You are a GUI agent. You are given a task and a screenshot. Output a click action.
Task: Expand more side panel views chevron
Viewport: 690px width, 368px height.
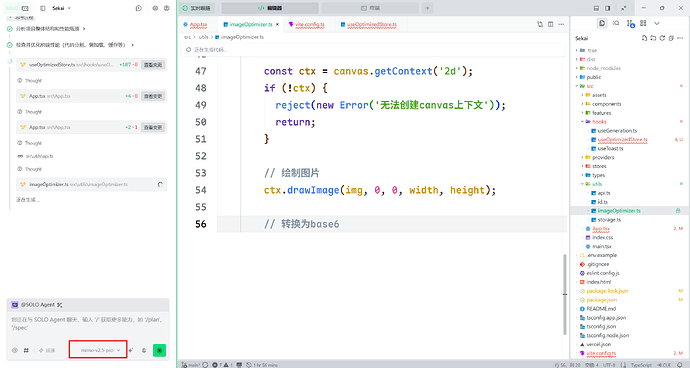(x=657, y=23)
